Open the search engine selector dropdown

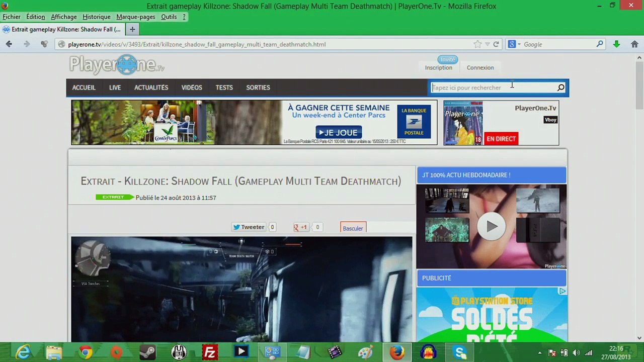(514, 44)
